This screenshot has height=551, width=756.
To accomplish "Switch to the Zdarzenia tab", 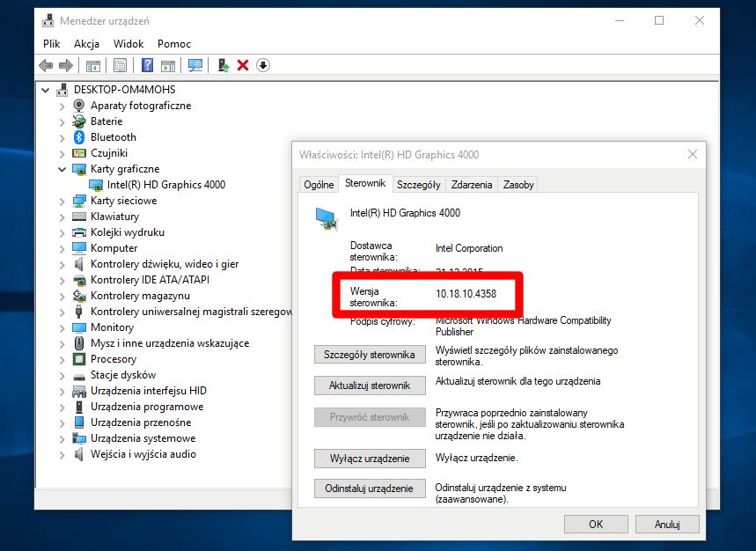I will [x=472, y=185].
